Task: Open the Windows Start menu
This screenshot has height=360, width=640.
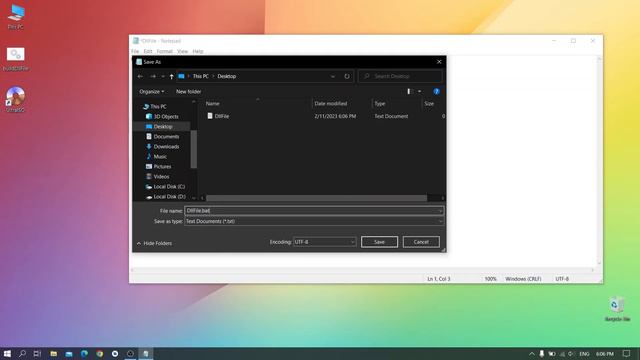Action: point(7,354)
